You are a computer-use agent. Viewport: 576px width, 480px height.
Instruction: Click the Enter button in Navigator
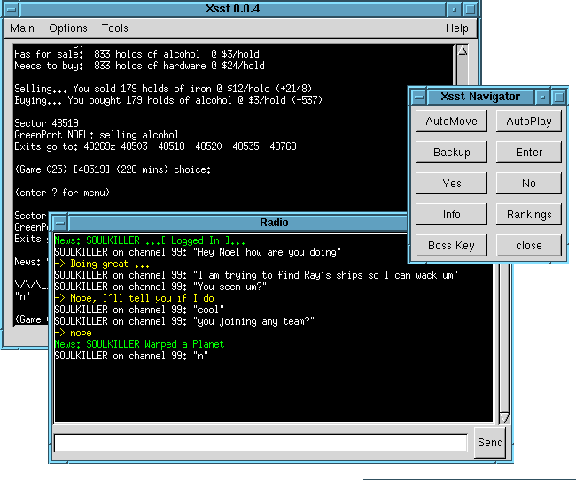point(529,152)
